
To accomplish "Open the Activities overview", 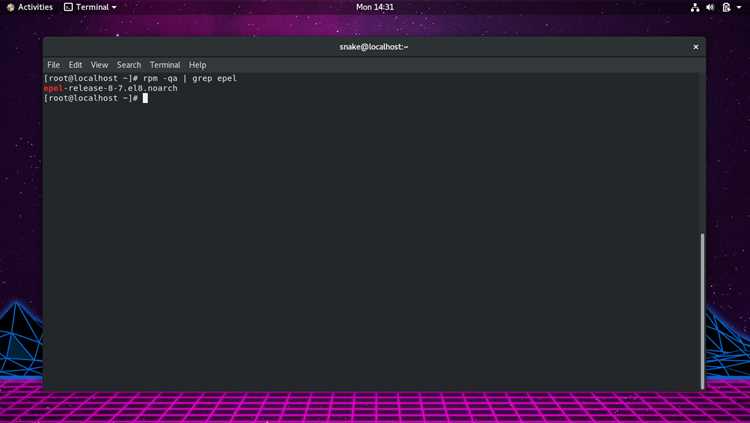I will pos(35,7).
